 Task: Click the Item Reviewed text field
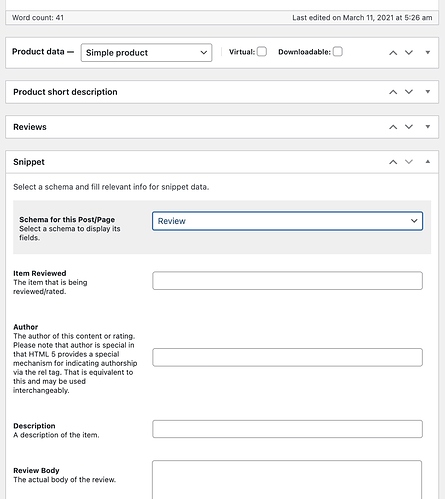287,281
